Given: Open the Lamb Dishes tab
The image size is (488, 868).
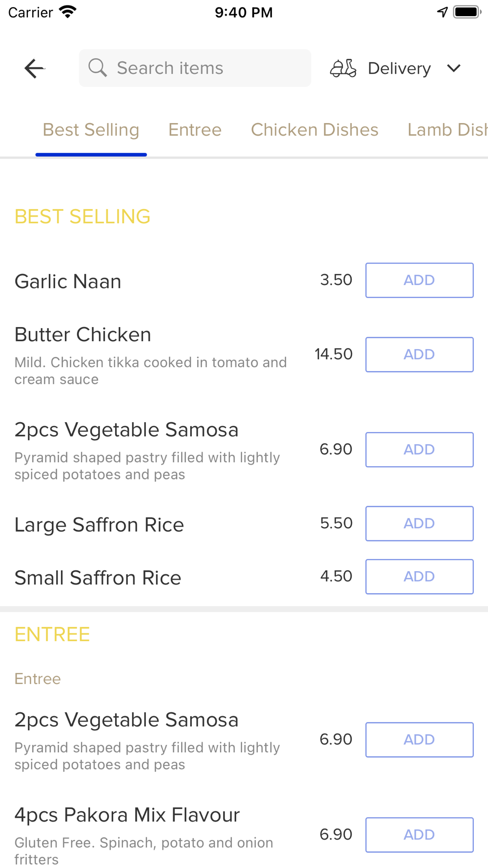Looking at the screenshot, I should 447,130.
